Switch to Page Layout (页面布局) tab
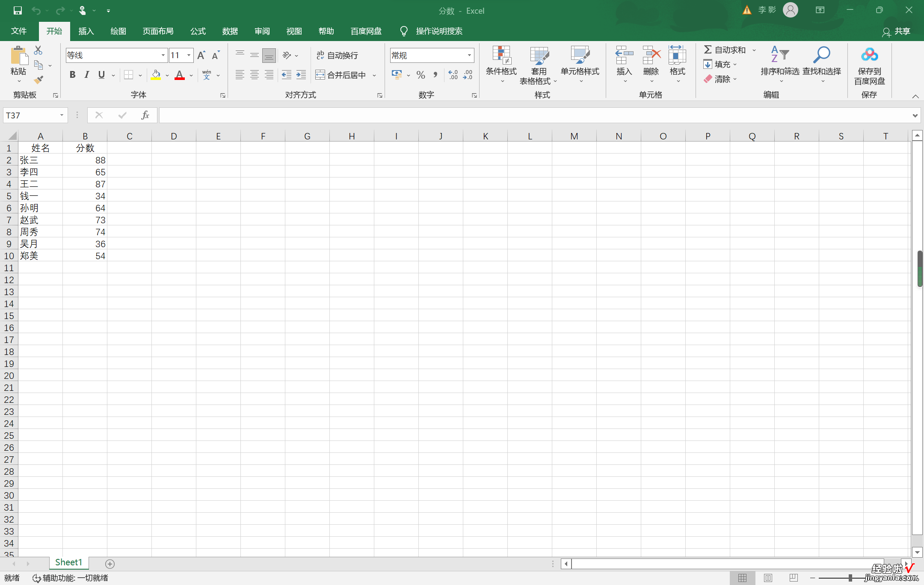This screenshot has height=585, width=924. point(158,31)
